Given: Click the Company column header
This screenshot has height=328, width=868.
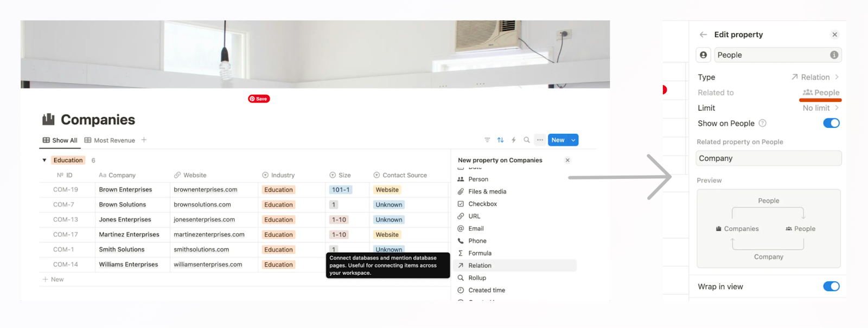Looking at the screenshot, I should (117, 175).
